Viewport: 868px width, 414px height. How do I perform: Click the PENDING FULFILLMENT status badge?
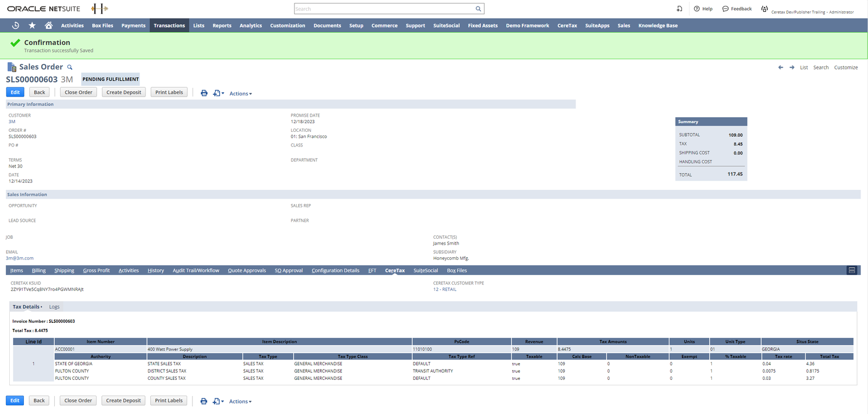111,79
